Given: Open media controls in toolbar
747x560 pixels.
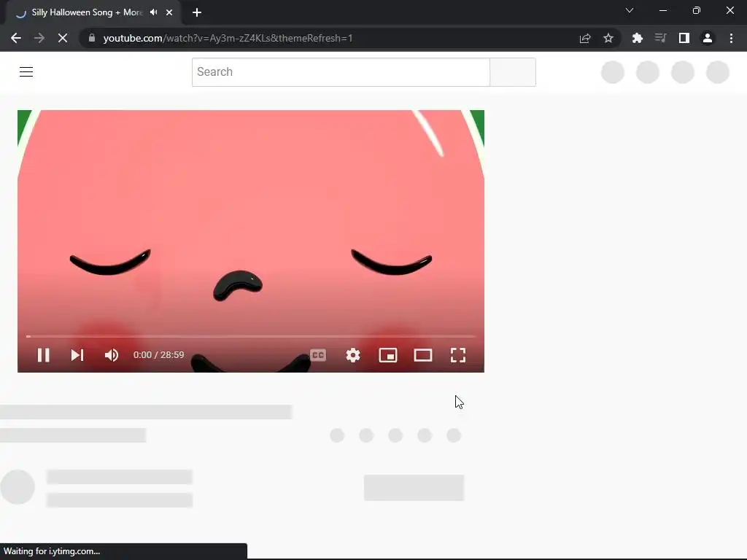Looking at the screenshot, I should click(660, 38).
